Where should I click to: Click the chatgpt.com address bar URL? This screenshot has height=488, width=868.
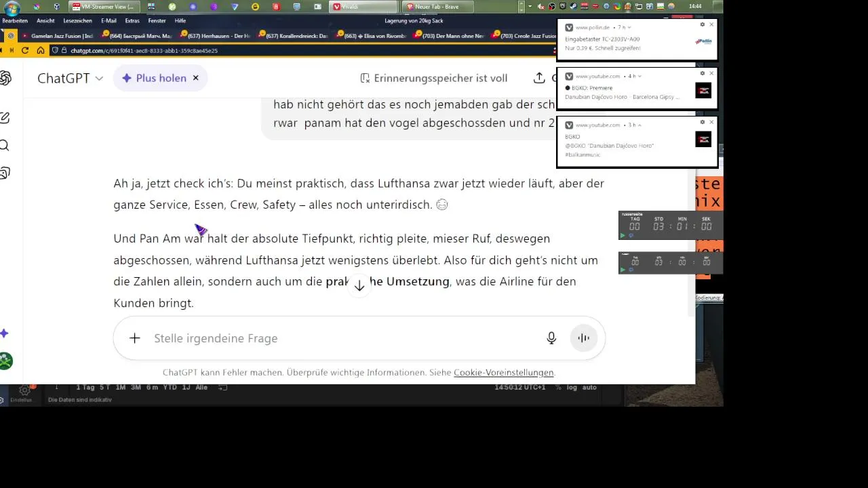point(144,50)
